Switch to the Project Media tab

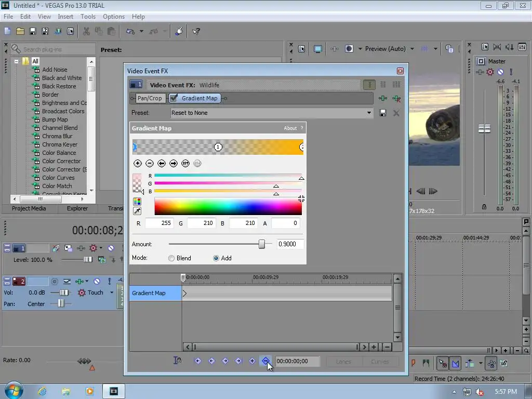click(x=29, y=208)
